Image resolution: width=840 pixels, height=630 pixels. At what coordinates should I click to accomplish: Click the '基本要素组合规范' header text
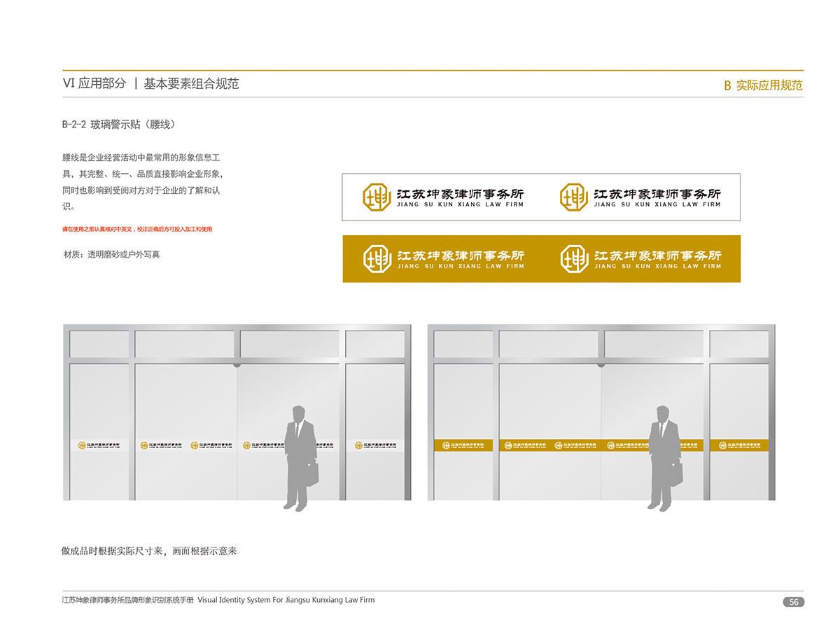click(191, 83)
